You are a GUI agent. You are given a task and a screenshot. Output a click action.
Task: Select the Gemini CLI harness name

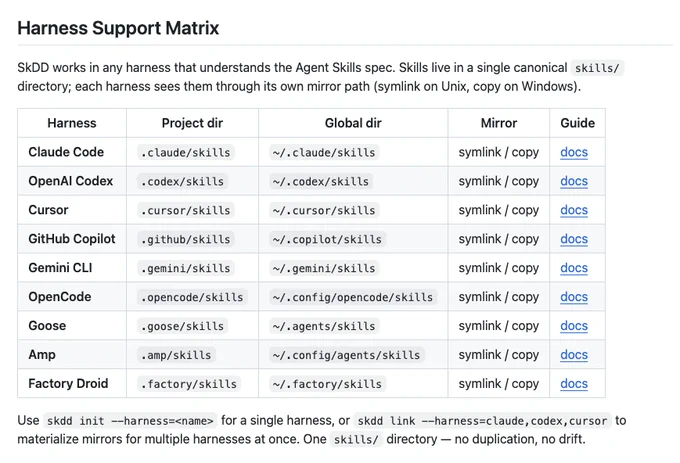[x=60, y=268]
